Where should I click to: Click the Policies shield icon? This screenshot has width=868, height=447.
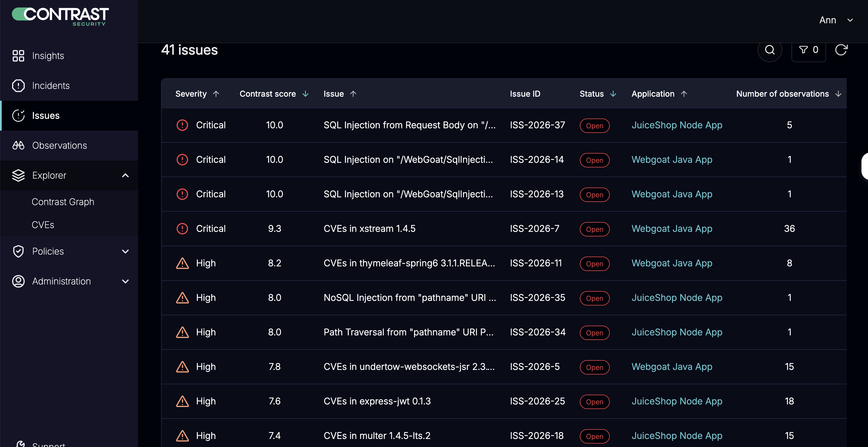coord(18,251)
